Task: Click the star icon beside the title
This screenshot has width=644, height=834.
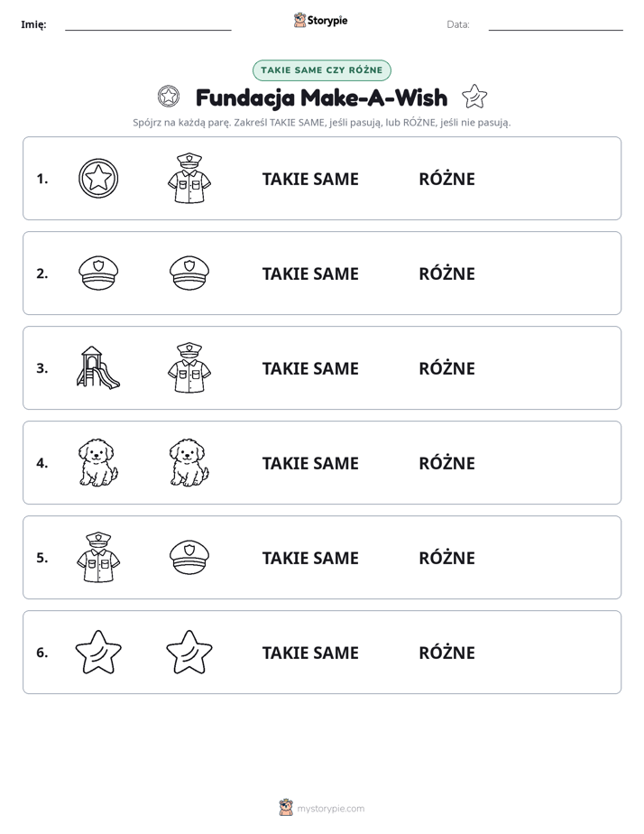Action: pyautogui.click(x=474, y=97)
